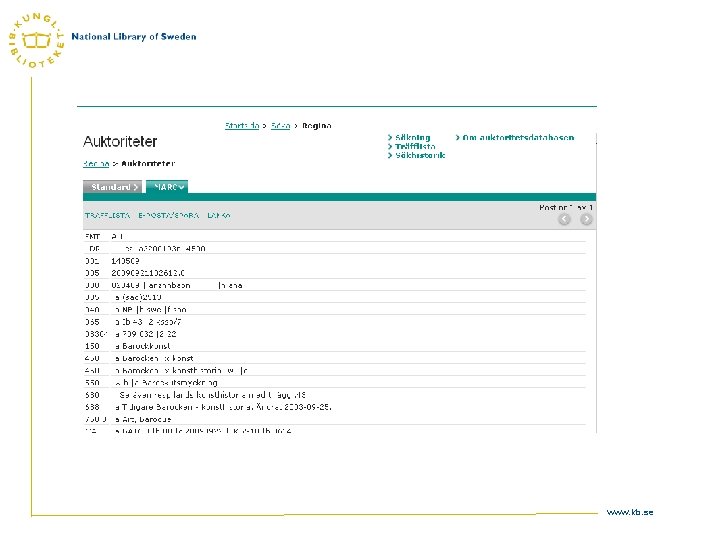The width and height of the screenshot is (720, 540).
Task: Open the Söka breadcrumb link
Action: tap(281, 125)
